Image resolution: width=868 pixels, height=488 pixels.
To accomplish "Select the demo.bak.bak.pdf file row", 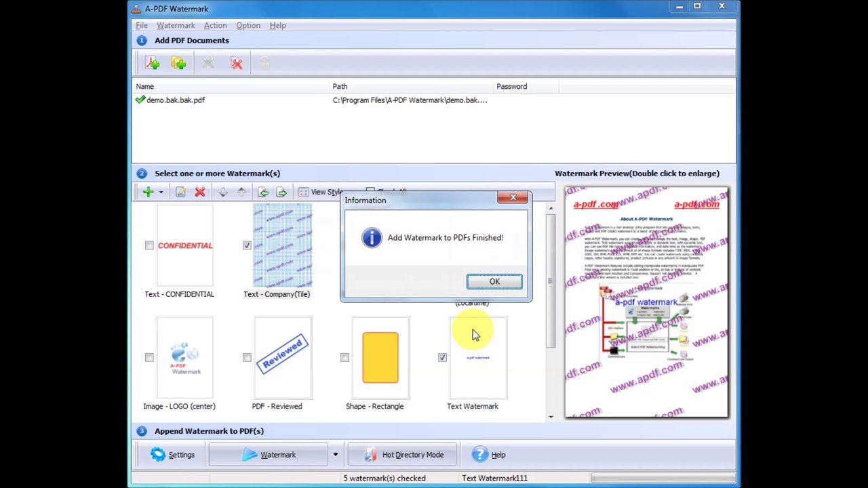I will (x=434, y=100).
